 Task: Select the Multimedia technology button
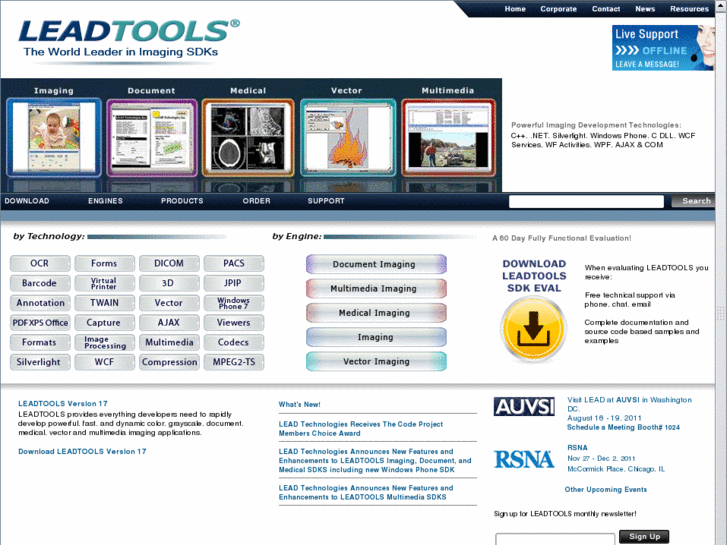(x=169, y=343)
